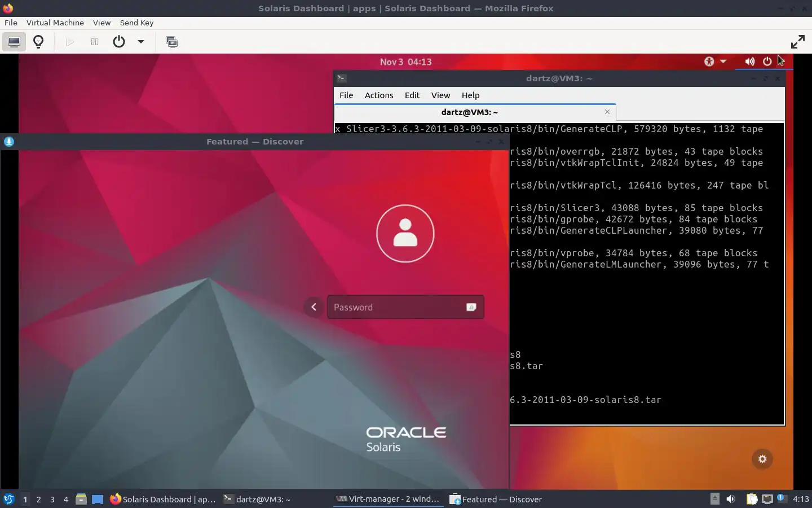Open the manage VM snapshots icon
Image resolution: width=812 pixels, height=508 pixels.
[x=171, y=42]
